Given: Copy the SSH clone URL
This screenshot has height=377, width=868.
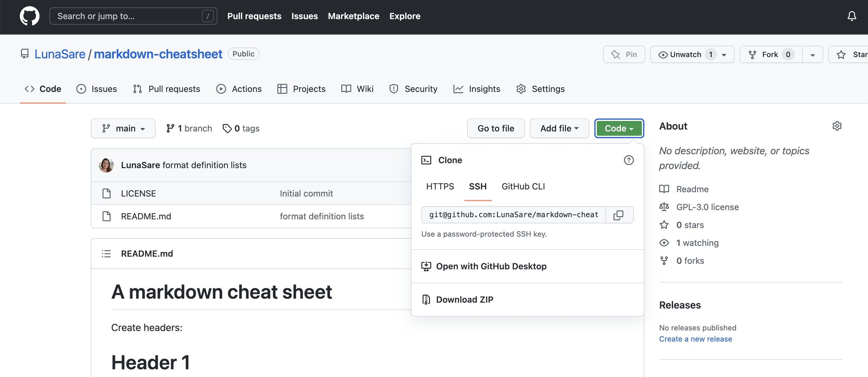Looking at the screenshot, I should (x=619, y=215).
